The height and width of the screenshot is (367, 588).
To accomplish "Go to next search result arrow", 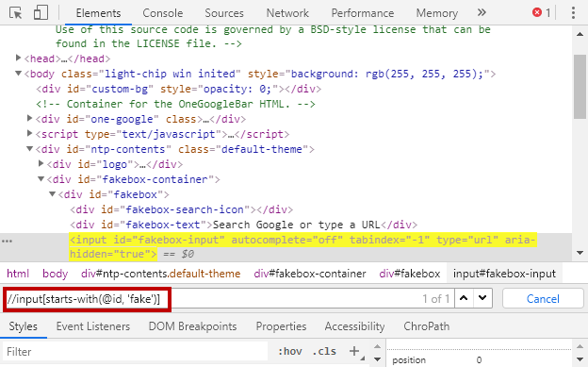I will click(482, 299).
